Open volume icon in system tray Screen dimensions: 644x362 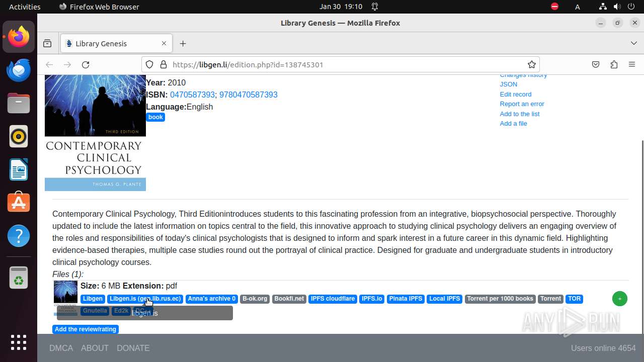[x=617, y=7]
